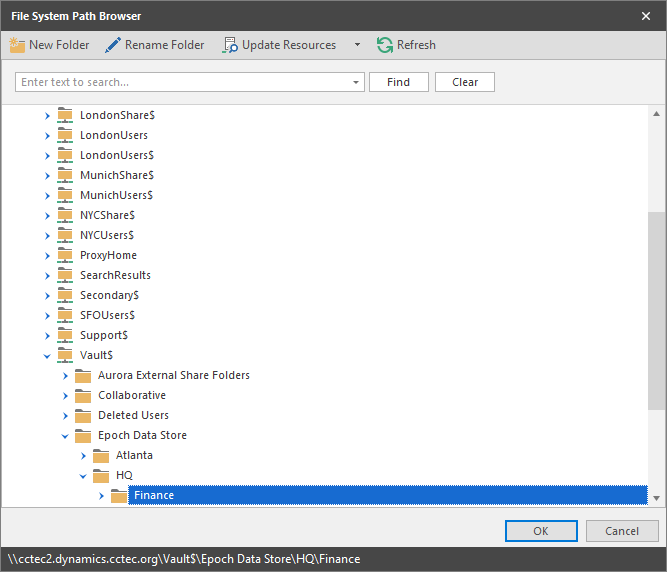Select the NYCUsers$ tree item
The width and height of the screenshot is (667, 572).
107,235
